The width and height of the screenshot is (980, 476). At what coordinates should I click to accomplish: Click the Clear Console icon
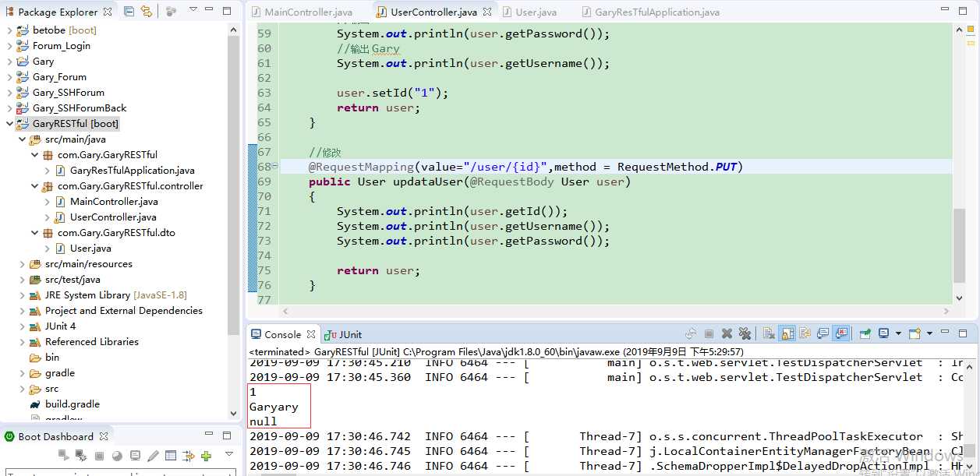(x=769, y=334)
